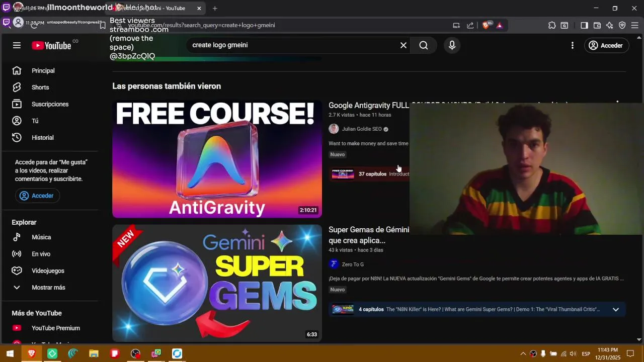The width and height of the screenshot is (644, 362).
Task: Open the browser main hamburger menu
Action: (x=635, y=25)
